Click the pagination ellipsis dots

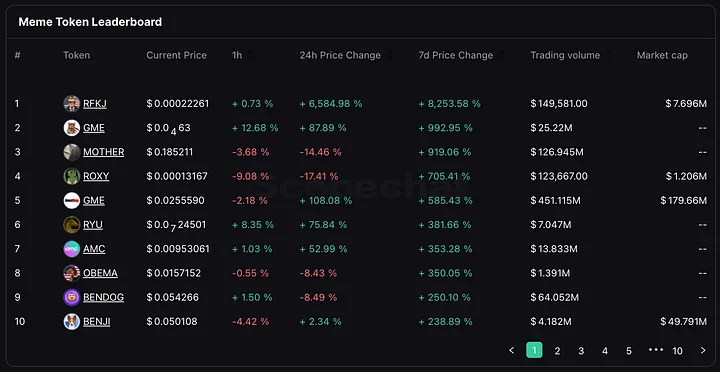[656, 350]
